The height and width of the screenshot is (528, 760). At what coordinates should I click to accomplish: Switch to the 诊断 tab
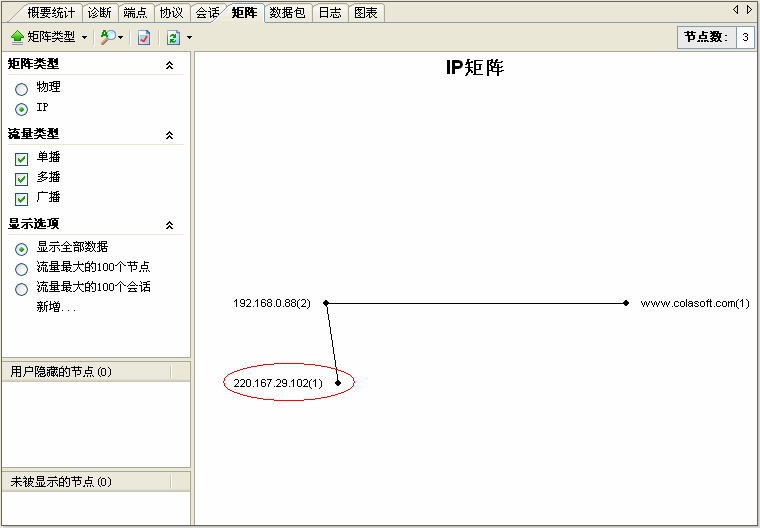[99, 13]
